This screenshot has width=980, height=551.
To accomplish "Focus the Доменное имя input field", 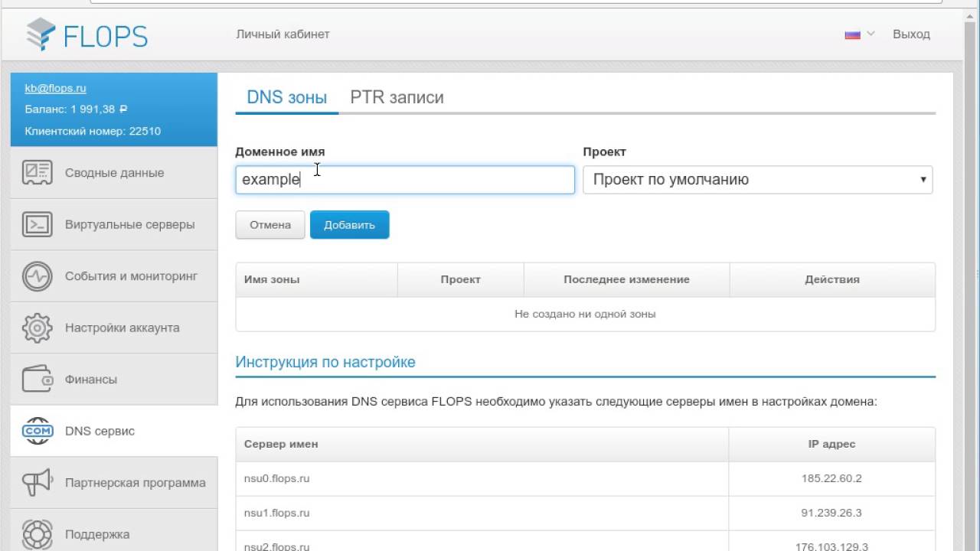I will (405, 180).
